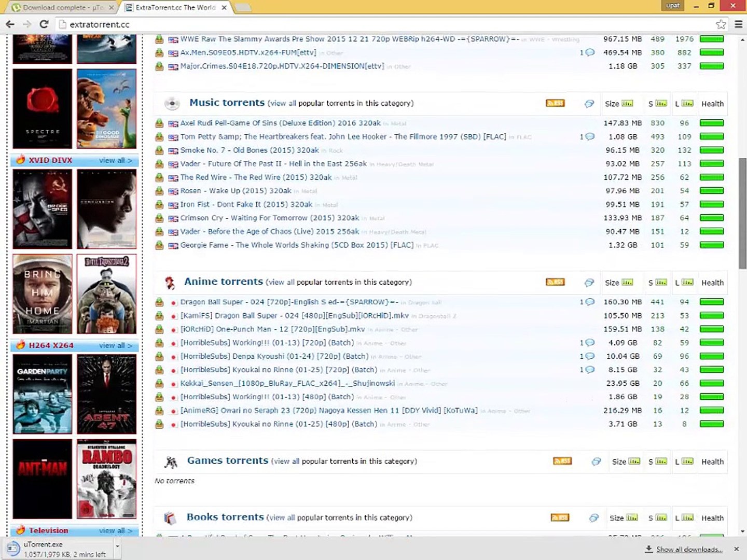Open Georgie Fame - The Whole Worlds Shaking torrent
This screenshot has height=560, width=747.
point(297,245)
